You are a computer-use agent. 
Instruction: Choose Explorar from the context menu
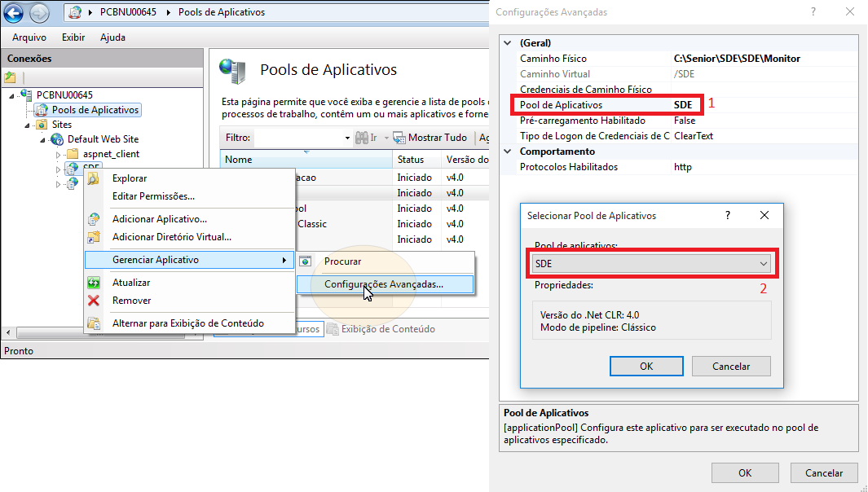tap(189, 178)
